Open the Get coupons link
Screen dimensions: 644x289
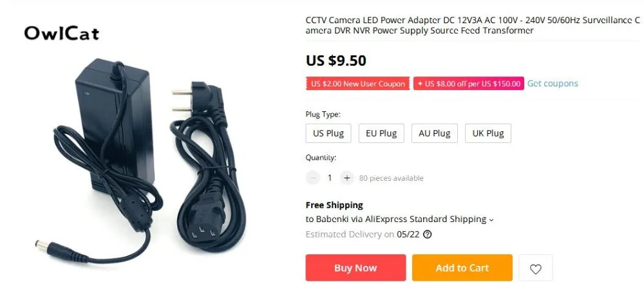tap(553, 84)
